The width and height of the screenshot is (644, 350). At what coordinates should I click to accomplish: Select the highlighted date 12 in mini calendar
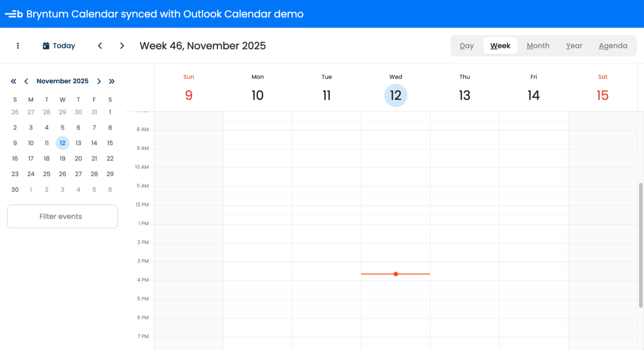point(62,142)
